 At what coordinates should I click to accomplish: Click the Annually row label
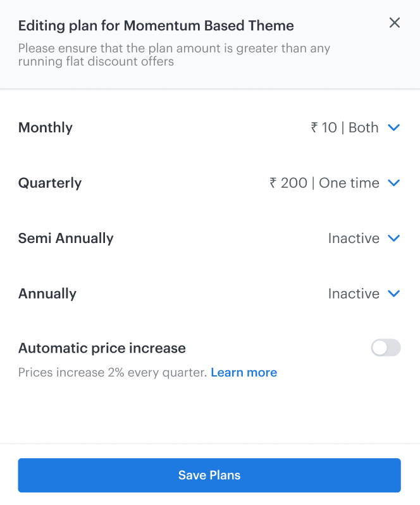click(x=47, y=294)
